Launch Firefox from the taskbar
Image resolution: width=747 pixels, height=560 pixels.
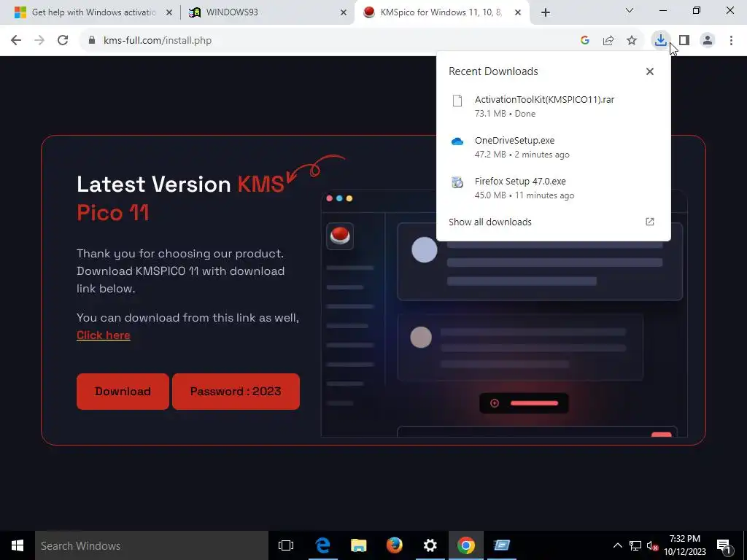coord(394,545)
